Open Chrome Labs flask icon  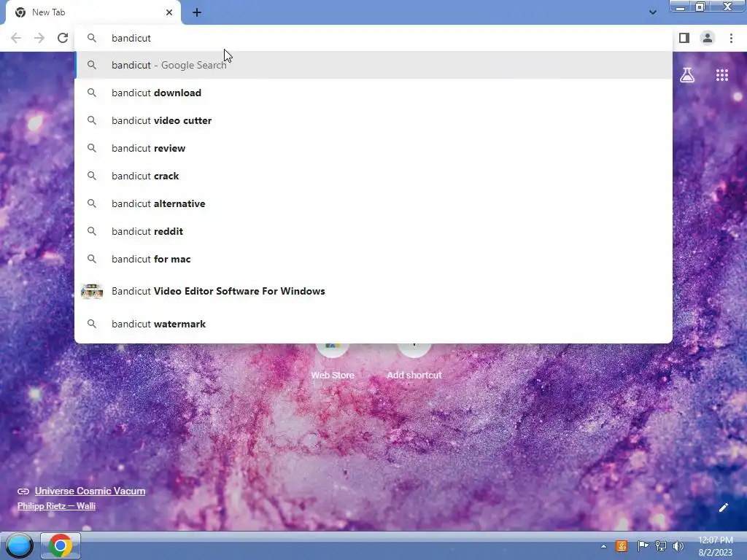687,75
